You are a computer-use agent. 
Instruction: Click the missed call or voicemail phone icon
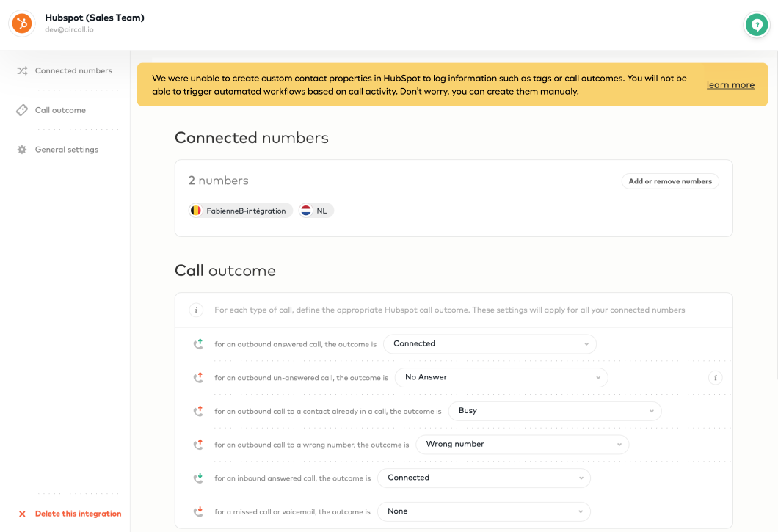[x=198, y=511]
